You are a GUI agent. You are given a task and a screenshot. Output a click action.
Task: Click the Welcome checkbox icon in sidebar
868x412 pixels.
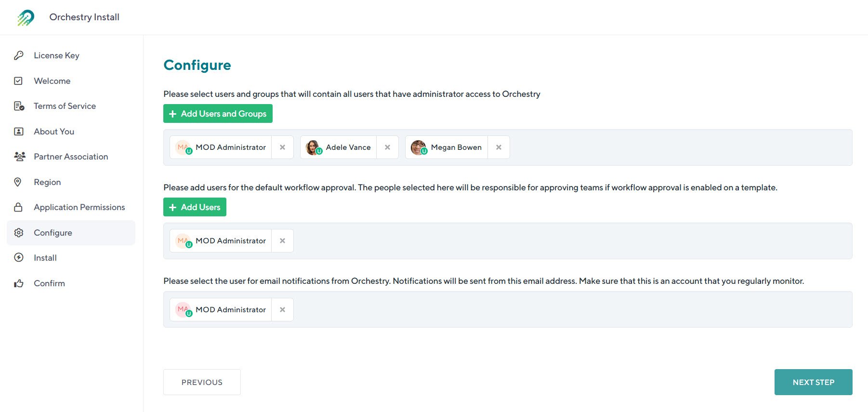(x=18, y=81)
